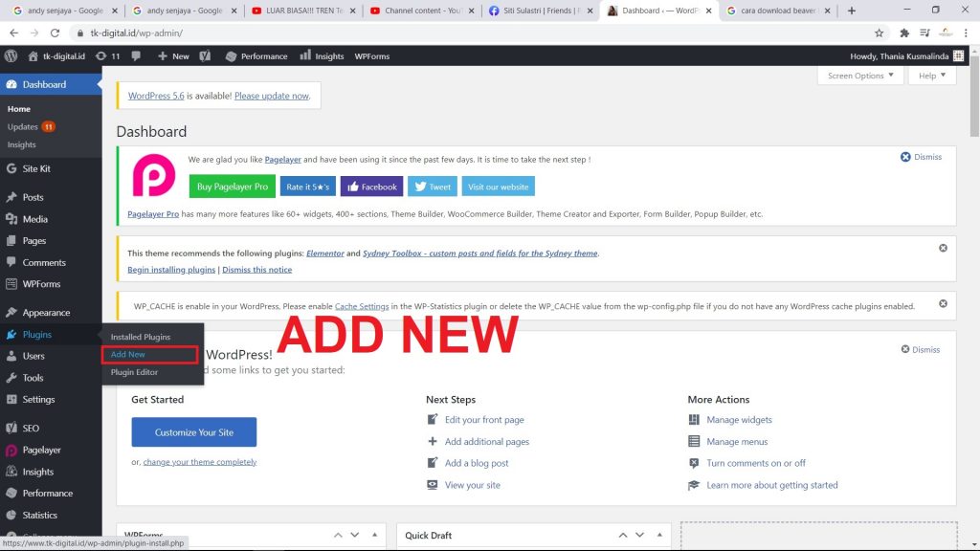Expand the Help dropdown
The width and height of the screenshot is (980, 551).
pos(929,76)
